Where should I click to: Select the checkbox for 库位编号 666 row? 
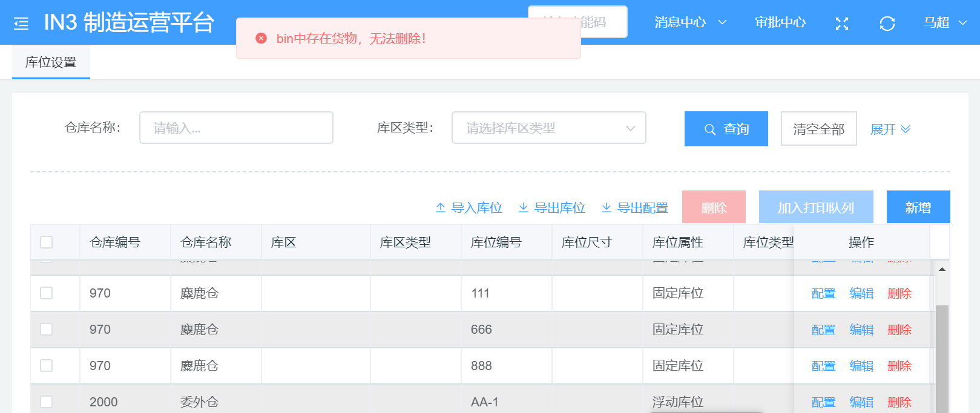point(47,330)
